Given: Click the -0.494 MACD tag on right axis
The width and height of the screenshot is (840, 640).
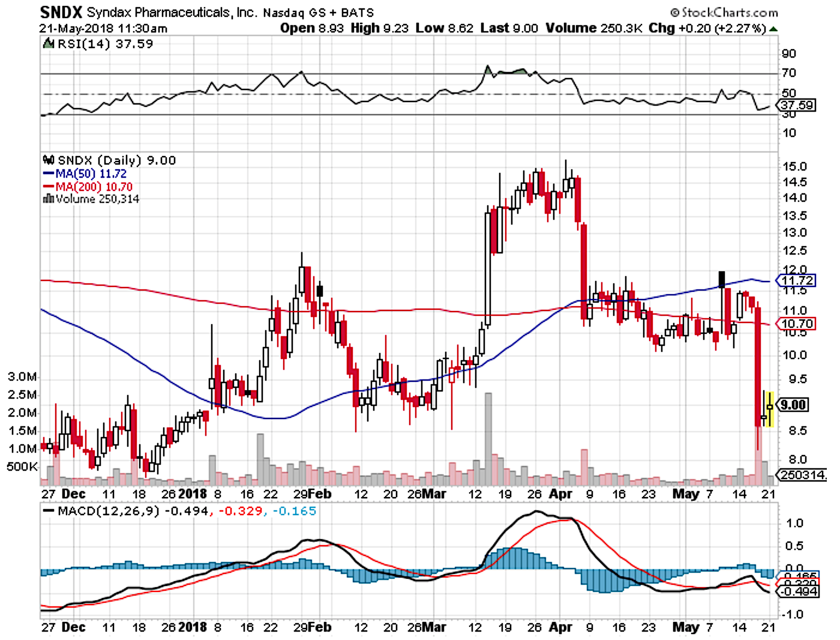Looking at the screenshot, I should (798, 591).
